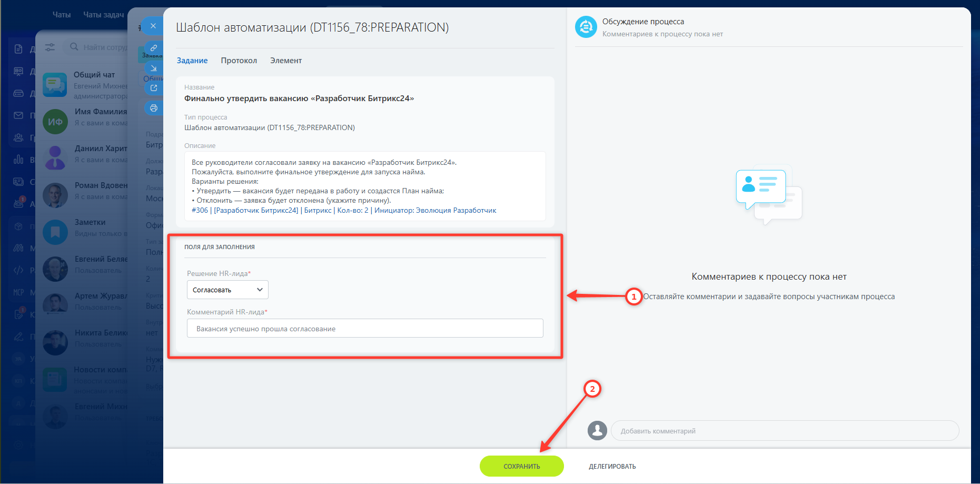Open the robot icon with notification badge
This screenshot has height=484, width=980.
coord(18,203)
